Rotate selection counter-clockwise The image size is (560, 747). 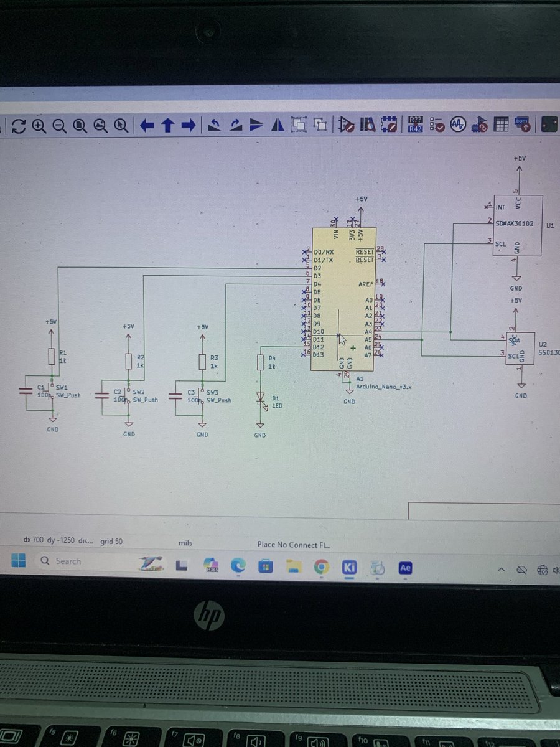215,126
